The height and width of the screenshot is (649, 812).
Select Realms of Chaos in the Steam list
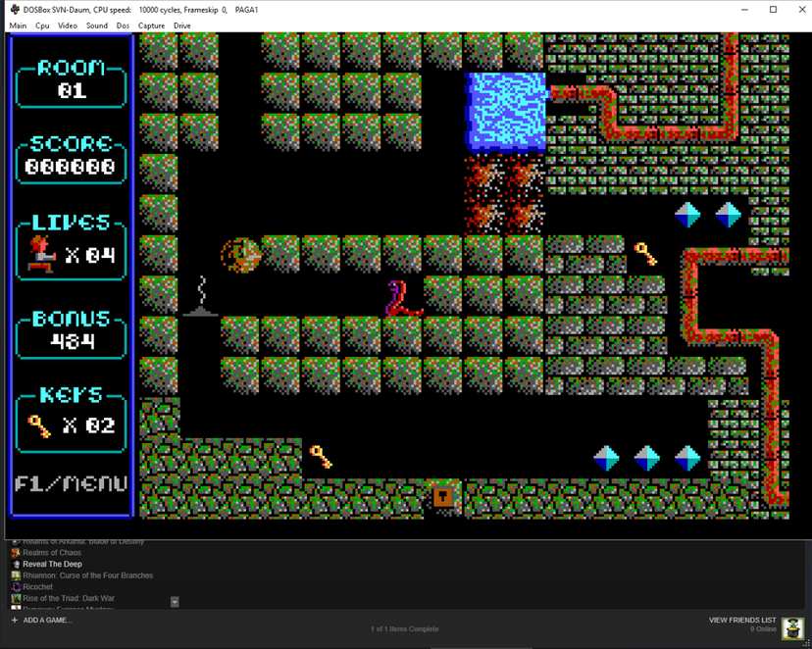pos(52,553)
